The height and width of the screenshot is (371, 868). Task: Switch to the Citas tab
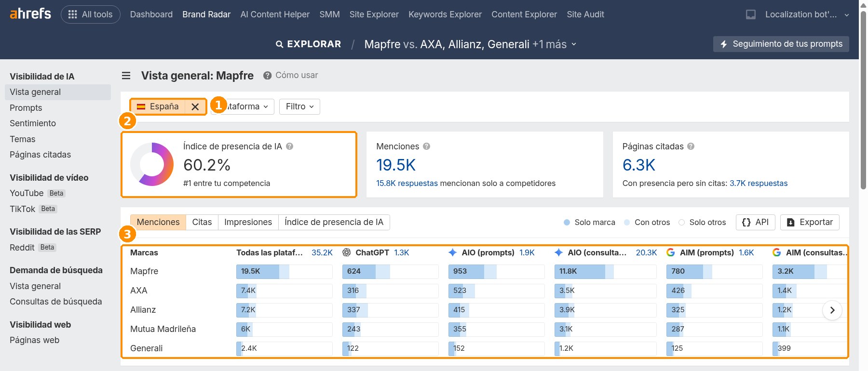coord(202,222)
